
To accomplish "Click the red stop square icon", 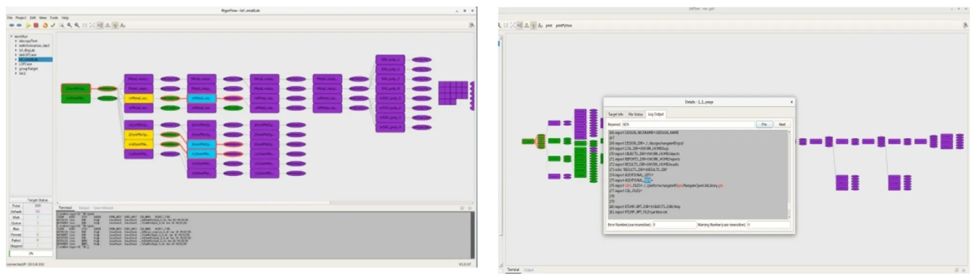I will [36, 25].
